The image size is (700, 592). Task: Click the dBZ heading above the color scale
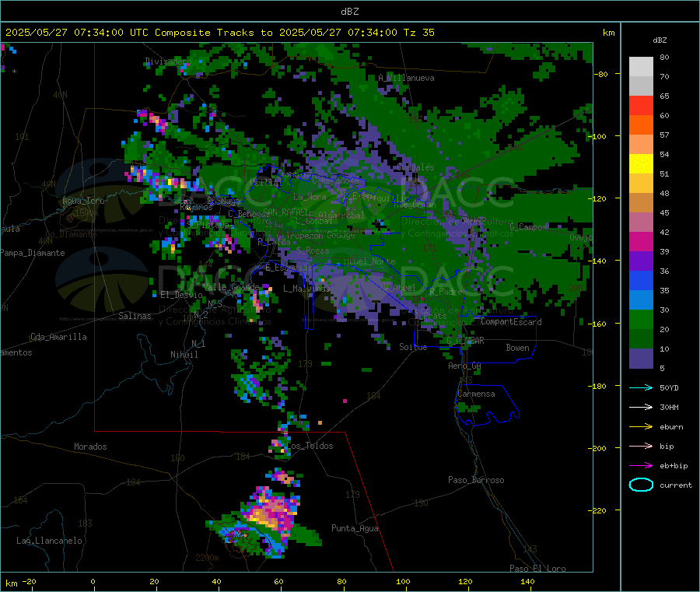(660, 40)
